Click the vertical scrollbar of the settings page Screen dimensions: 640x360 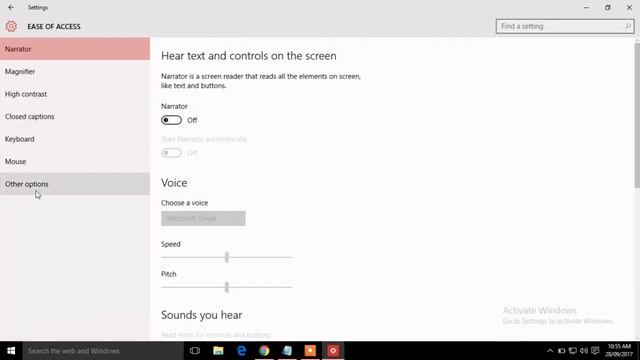(x=637, y=115)
